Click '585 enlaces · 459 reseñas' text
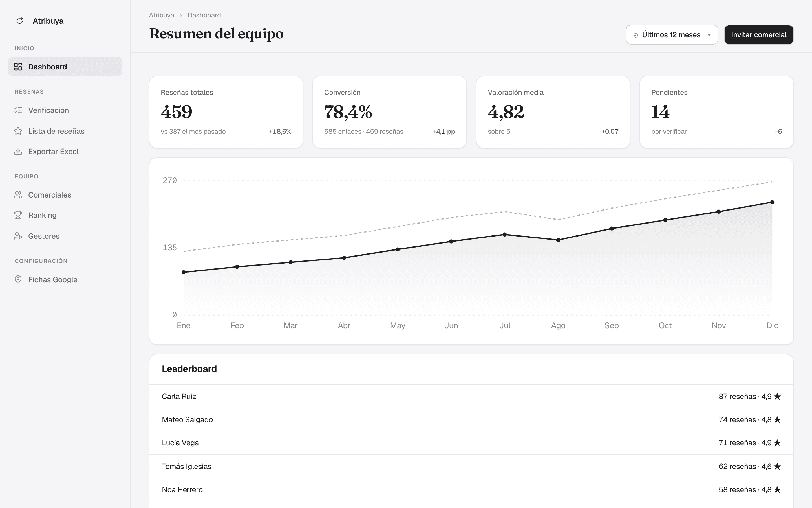This screenshot has width=812, height=508. 364,131
